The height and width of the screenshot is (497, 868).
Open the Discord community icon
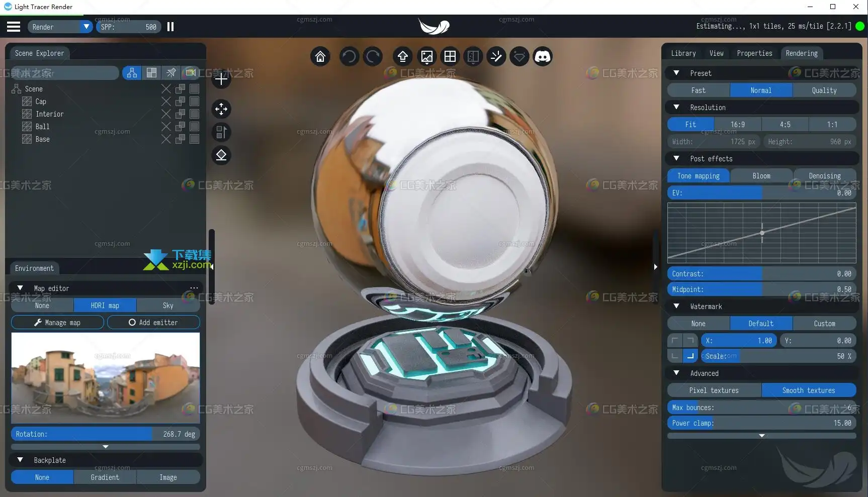542,57
